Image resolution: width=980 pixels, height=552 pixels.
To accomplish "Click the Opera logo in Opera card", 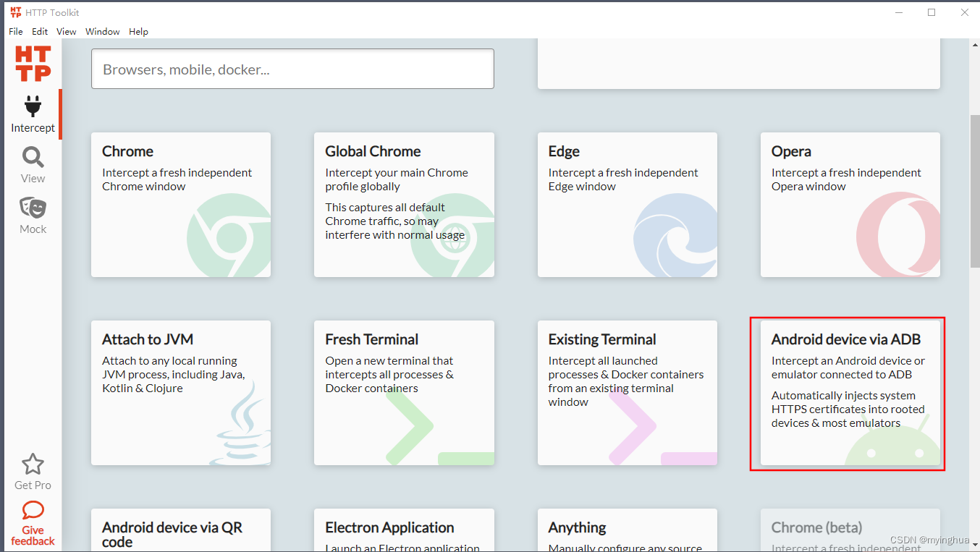I will (898, 236).
